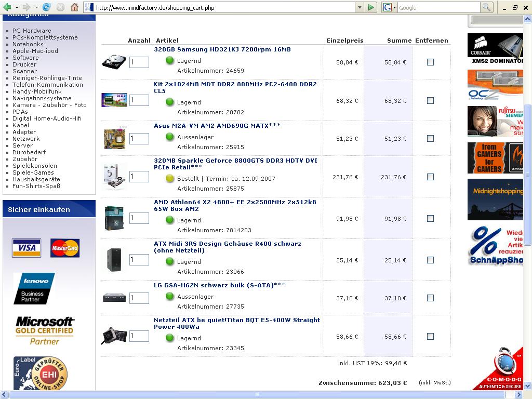Click the browser Back arrow
Screen dimensions: 532x399
(7, 7)
